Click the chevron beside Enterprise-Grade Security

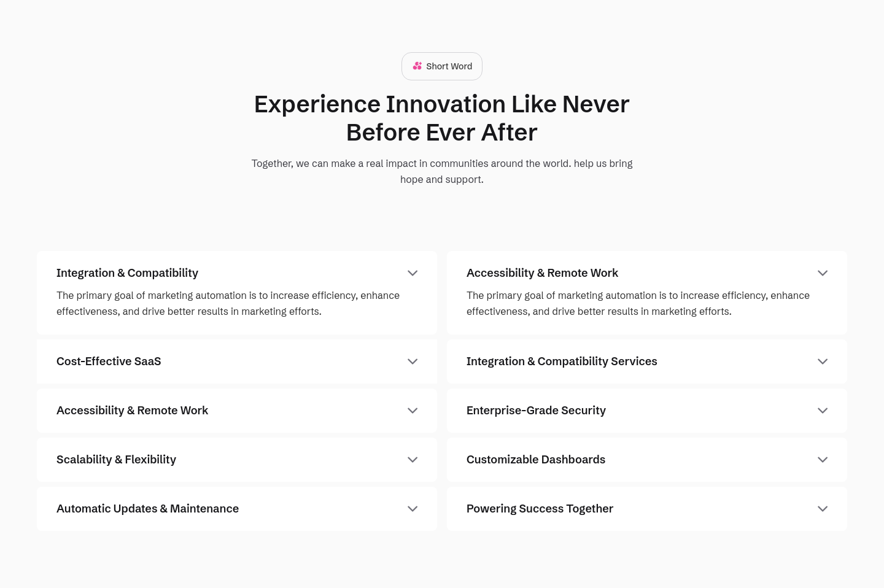coord(823,411)
